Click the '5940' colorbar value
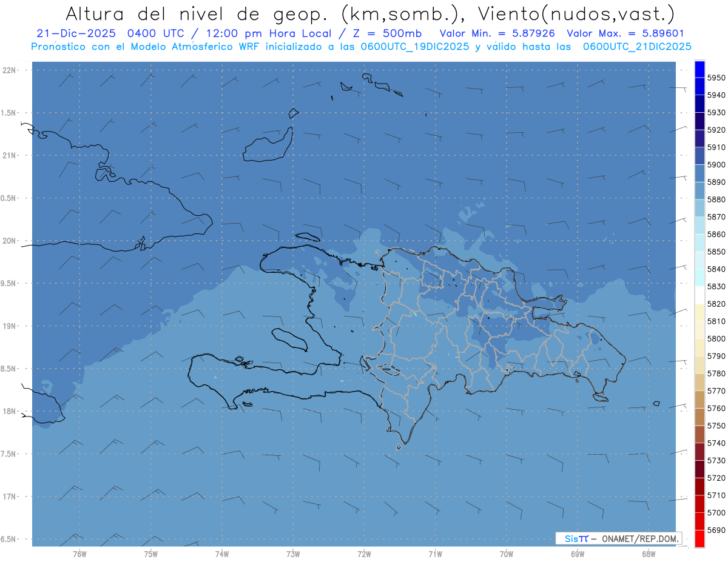The width and height of the screenshot is (728, 562). click(x=716, y=95)
